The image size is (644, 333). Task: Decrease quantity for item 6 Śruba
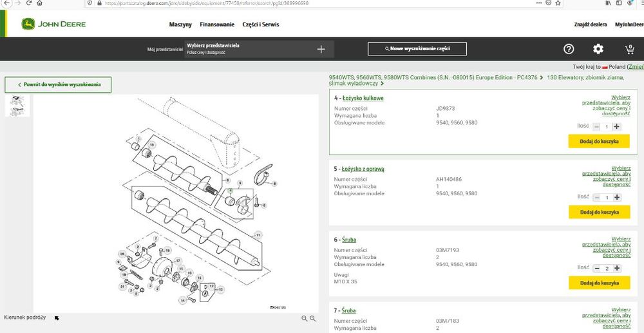[597, 268]
